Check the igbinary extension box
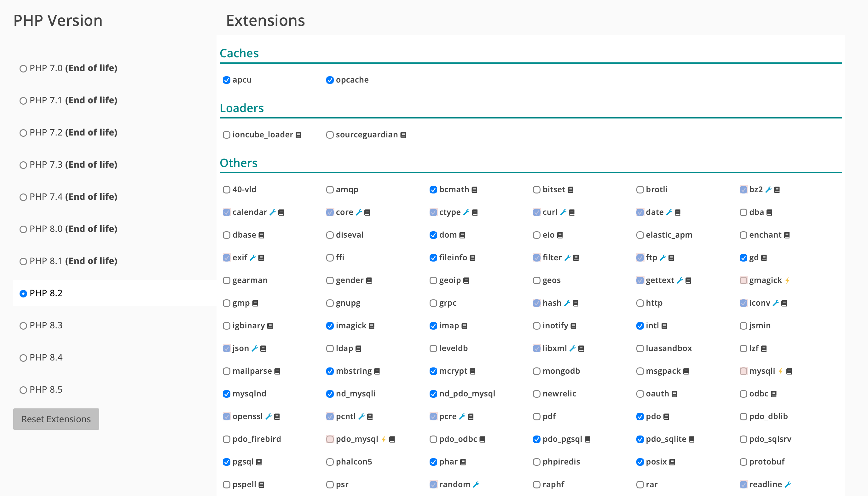The image size is (868, 496). coord(227,326)
